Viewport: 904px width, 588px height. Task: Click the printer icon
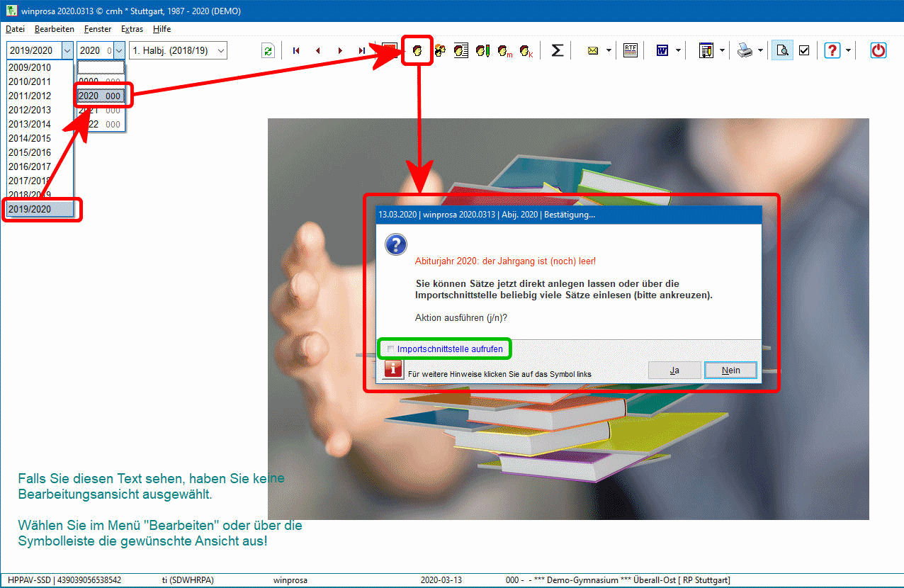pos(745,51)
